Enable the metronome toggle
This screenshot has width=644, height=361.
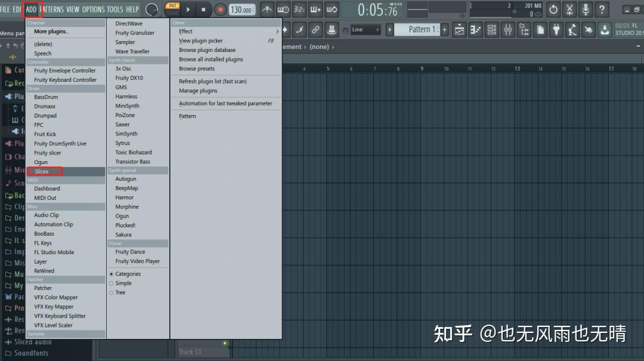(267, 9)
